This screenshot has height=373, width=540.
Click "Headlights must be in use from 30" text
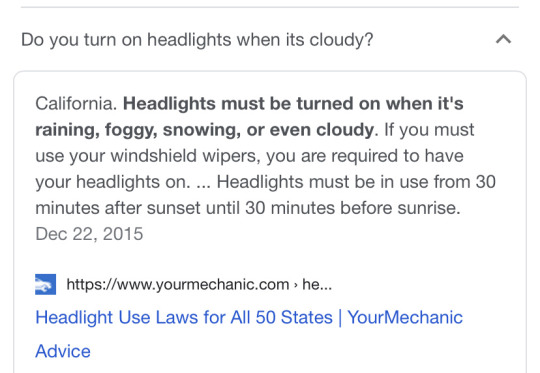356,182
